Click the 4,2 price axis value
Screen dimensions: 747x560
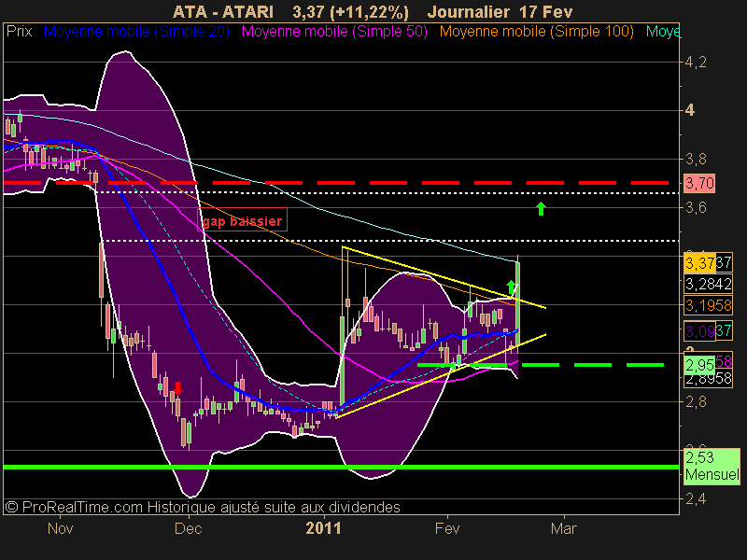(x=696, y=62)
